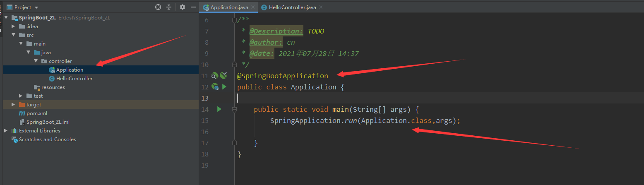Click the @SpringBootApplication annotation text

tap(283, 76)
